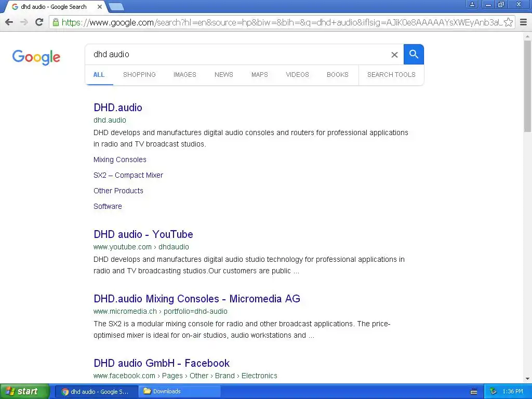Click inside the dhd audio search field

coord(237,54)
